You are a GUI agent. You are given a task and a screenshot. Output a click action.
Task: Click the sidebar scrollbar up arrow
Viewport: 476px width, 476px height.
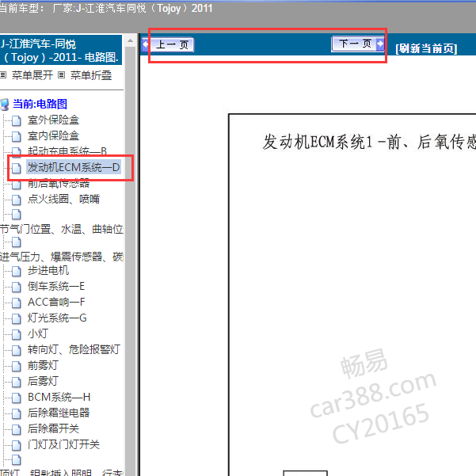coord(130,40)
